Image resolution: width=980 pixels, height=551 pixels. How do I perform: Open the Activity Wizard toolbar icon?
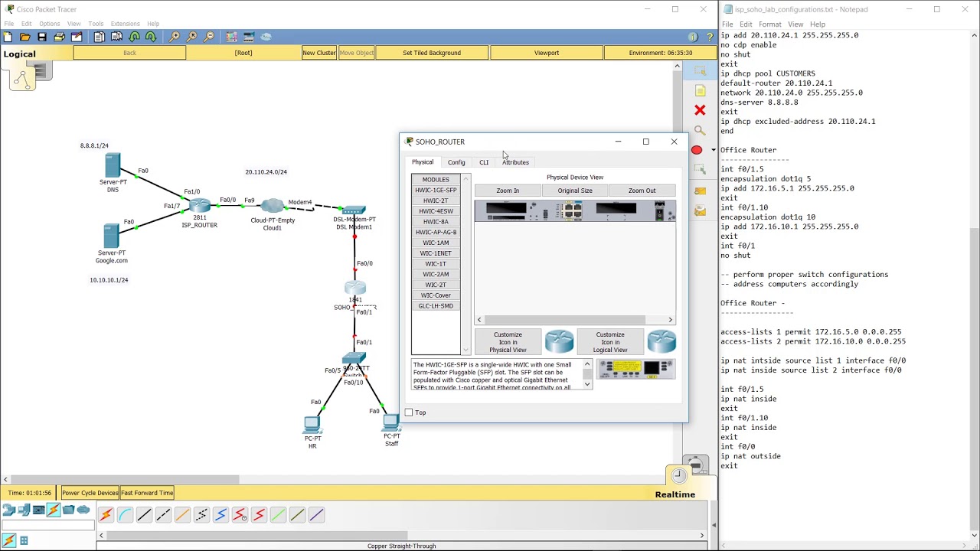pos(77,37)
